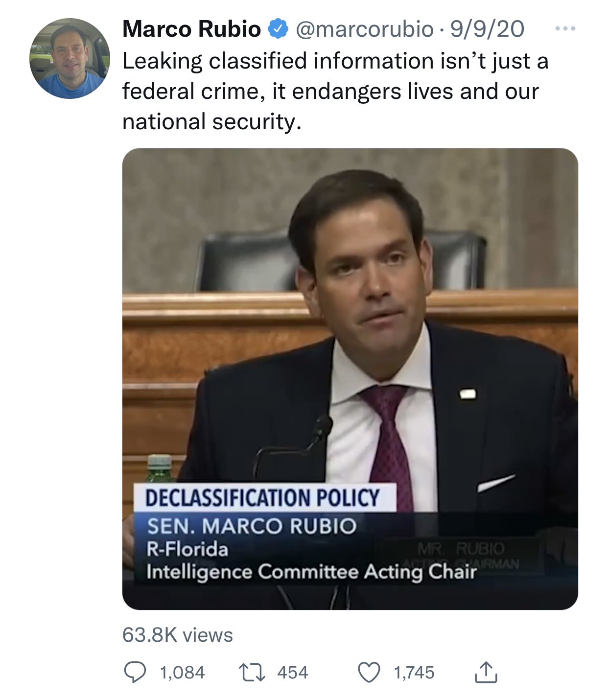Click the 'Intelligence Committee Acting Chair' caption
608x700 pixels.
point(311,571)
